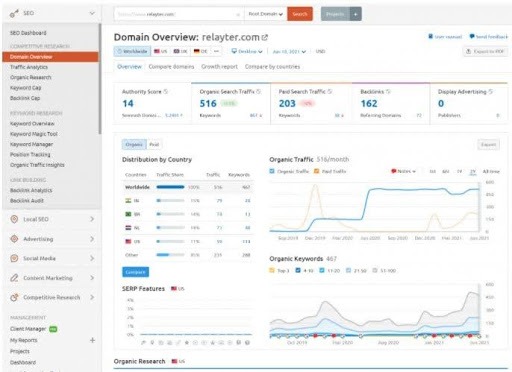512x372 pixels.
Task: Click the Export to PDF button
Action: pos(485,51)
